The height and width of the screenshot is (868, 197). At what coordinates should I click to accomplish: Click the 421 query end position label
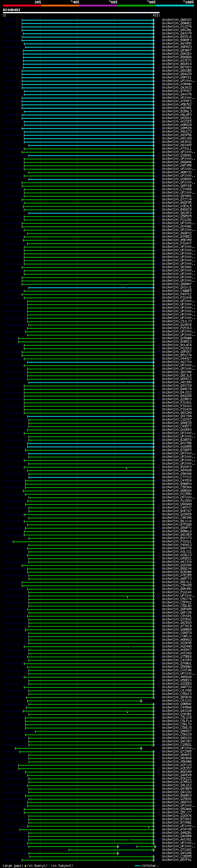[x=155, y=15]
